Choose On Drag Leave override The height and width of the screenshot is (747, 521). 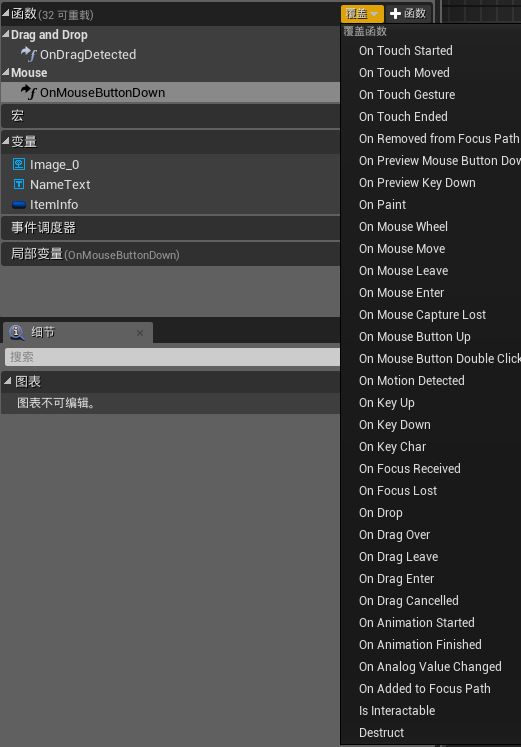399,556
